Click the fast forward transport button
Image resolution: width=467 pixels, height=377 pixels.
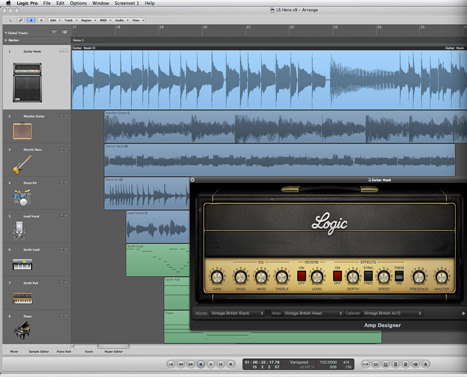point(191,364)
